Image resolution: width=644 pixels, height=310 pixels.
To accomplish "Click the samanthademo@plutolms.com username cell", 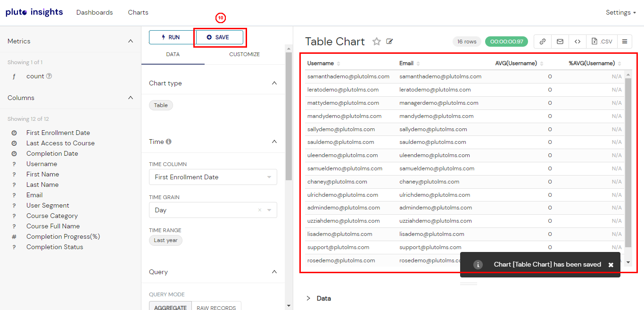I will (x=348, y=76).
